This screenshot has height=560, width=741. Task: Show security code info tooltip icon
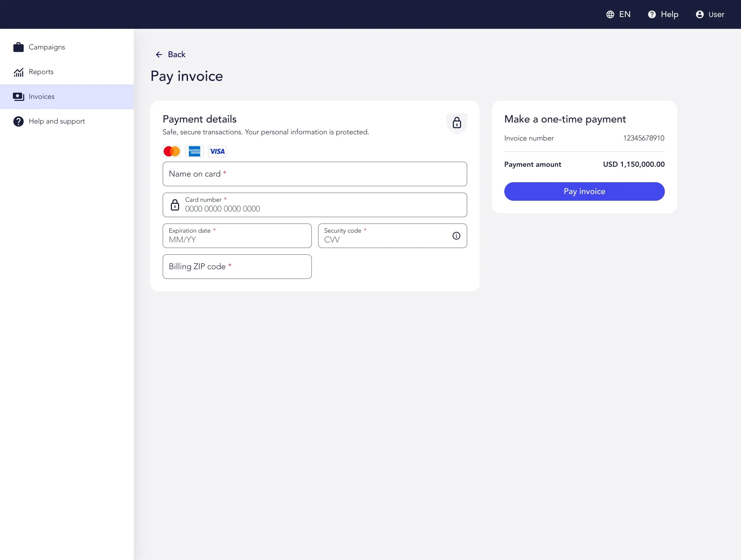click(456, 236)
